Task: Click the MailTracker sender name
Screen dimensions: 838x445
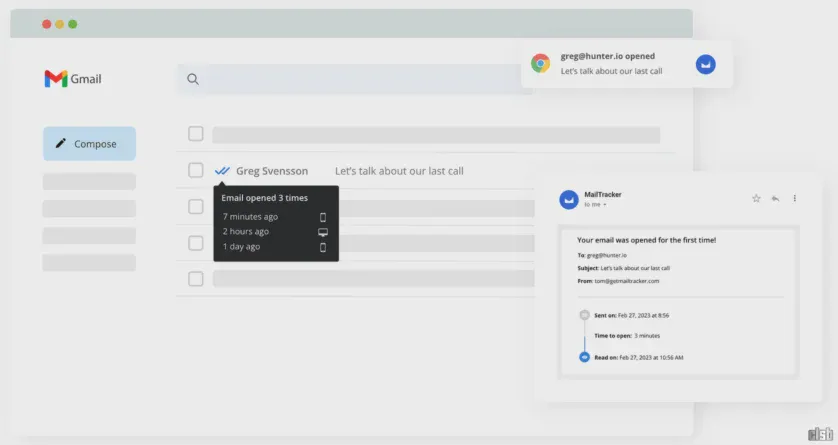Action: point(603,194)
